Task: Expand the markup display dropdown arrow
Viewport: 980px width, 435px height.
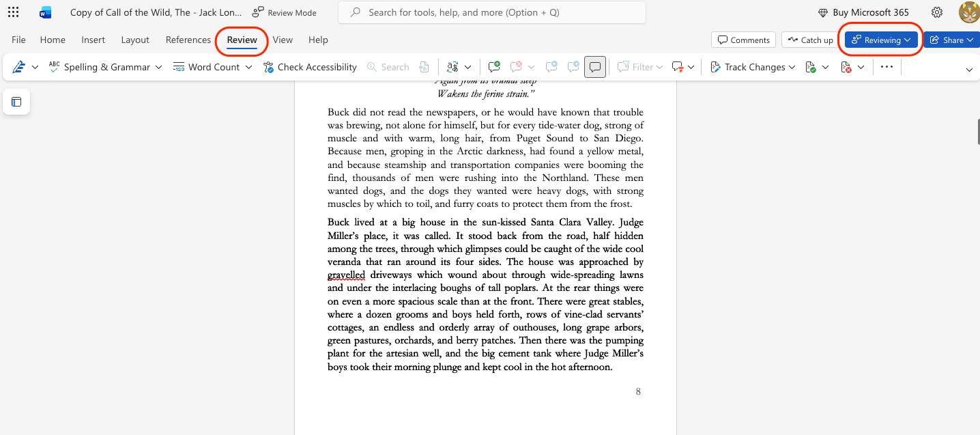Action: coord(691,67)
